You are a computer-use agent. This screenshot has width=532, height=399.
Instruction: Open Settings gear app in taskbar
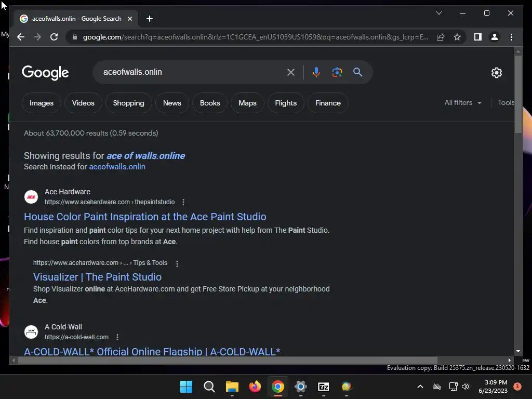301,387
